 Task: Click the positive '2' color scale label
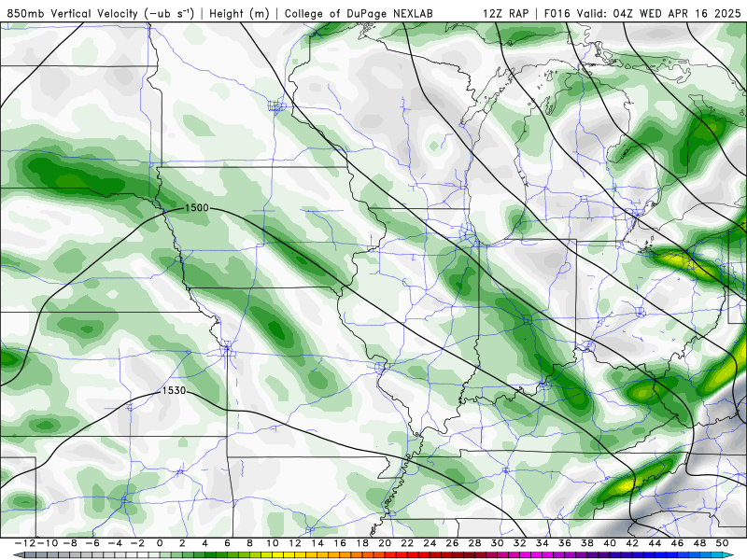point(182,543)
